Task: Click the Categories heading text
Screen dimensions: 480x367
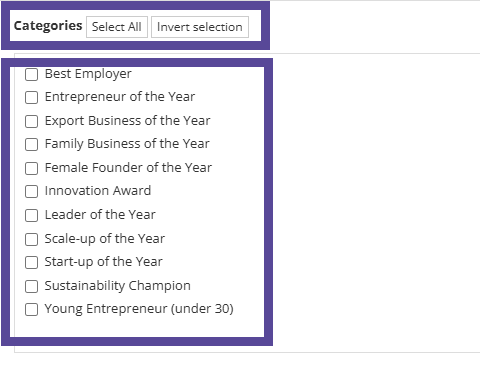Action: 48,26
